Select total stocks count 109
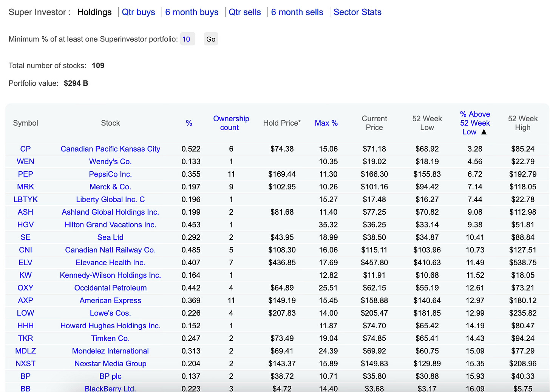 click(98, 66)
